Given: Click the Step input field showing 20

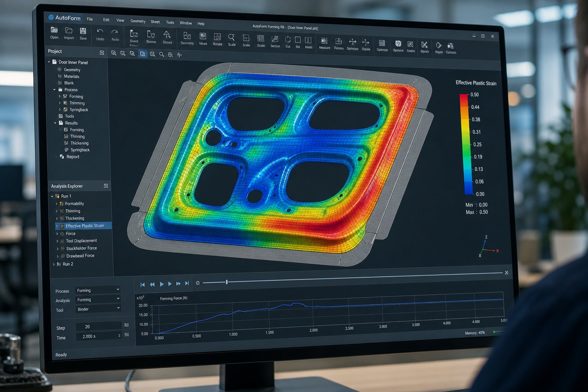Looking at the screenshot, I should (x=99, y=327).
